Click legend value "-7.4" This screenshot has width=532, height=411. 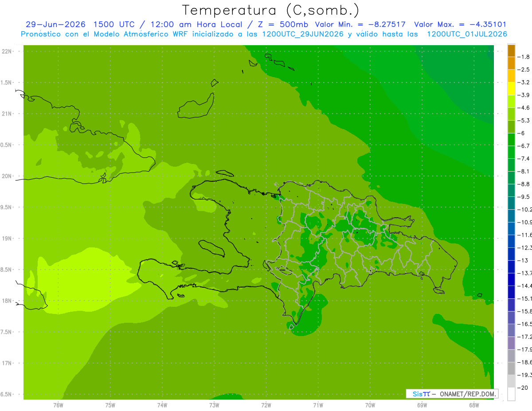click(x=524, y=158)
